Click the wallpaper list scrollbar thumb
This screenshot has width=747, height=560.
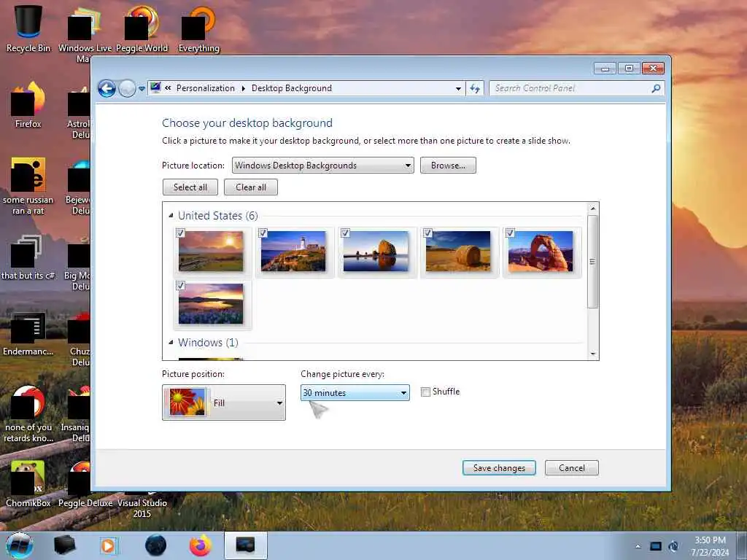coord(592,262)
